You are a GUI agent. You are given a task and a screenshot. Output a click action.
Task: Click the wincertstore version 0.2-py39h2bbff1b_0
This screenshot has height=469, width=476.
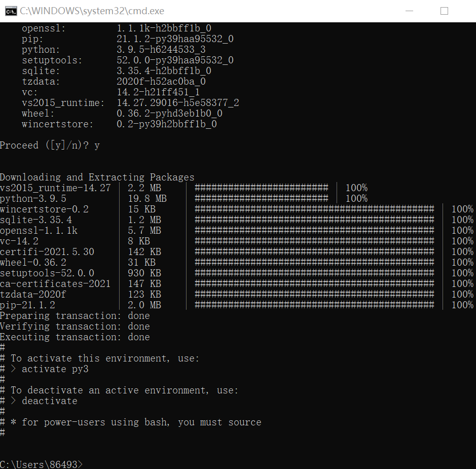(167, 124)
